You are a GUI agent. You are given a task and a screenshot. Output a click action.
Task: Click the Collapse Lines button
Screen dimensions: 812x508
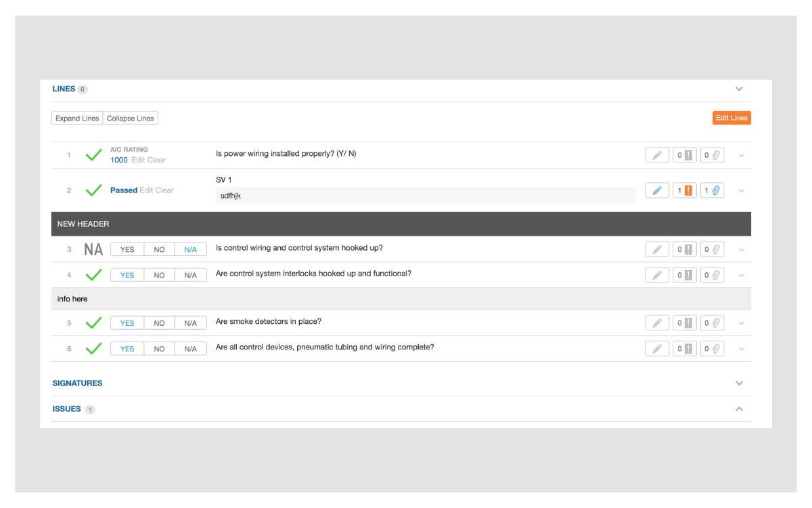pos(131,118)
